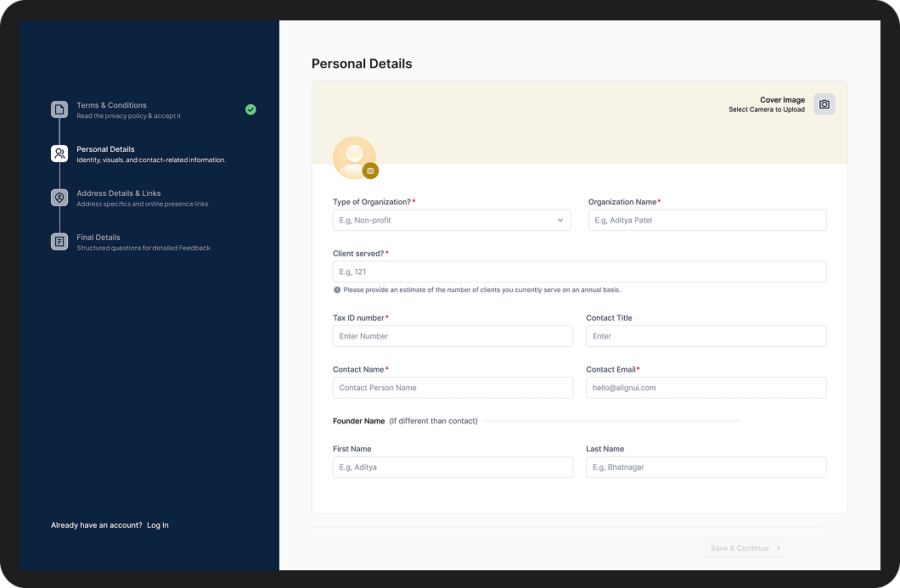This screenshot has height=588, width=900.
Task: Click the info icon under Client served
Action: 337,289
